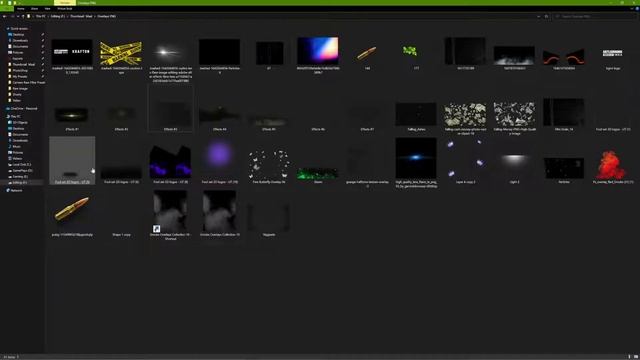
Task: Open the recent locations dropdown arrow
Action: pyautogui.click(x=18, y=16)
